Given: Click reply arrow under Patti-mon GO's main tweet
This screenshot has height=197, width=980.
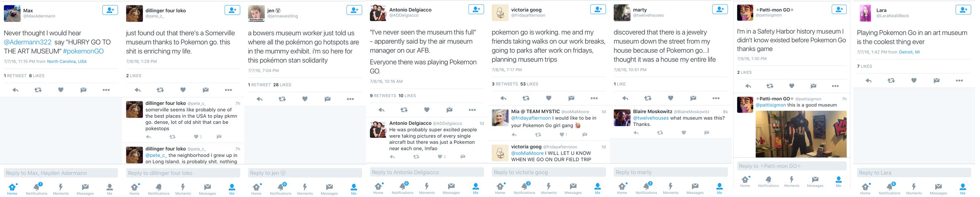Looking at the screenshot, I should point(748,86).
